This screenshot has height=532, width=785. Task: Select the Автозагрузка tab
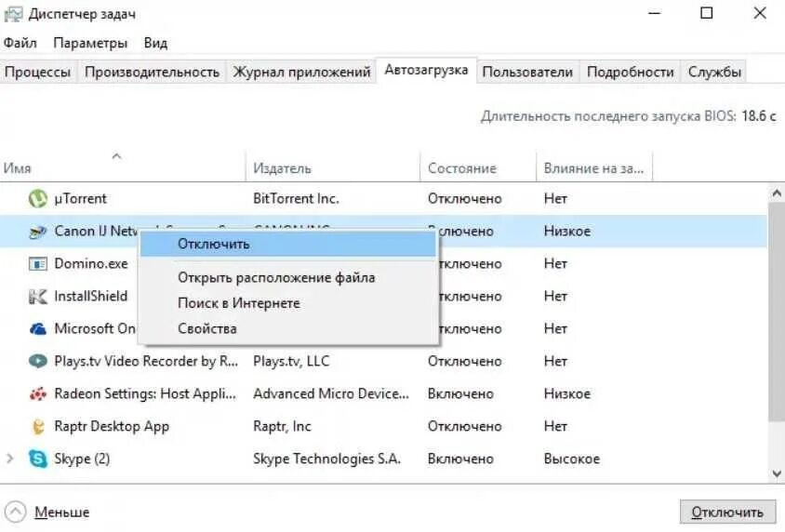[426, 70]
